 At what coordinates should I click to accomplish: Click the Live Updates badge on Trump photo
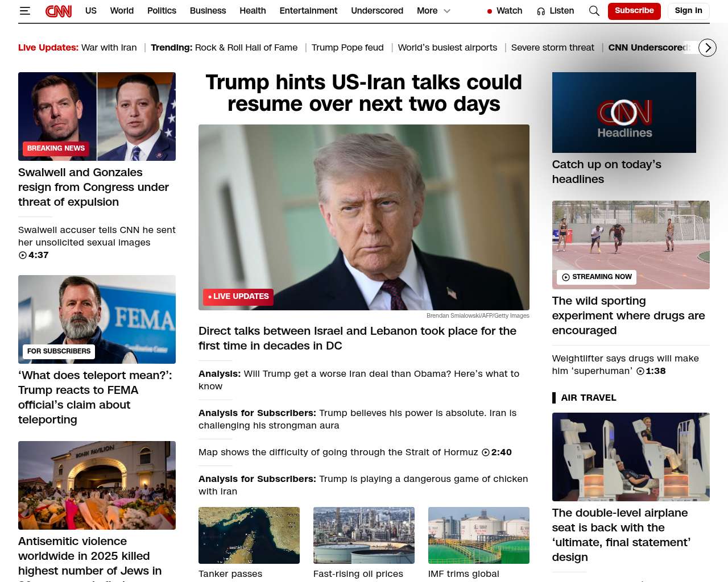click(238, 297)
